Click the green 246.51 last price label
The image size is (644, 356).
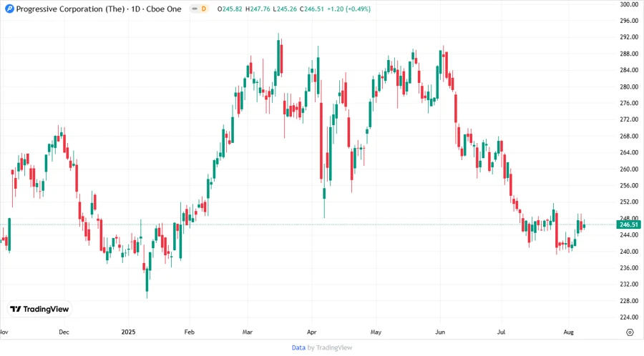point(628,224)
